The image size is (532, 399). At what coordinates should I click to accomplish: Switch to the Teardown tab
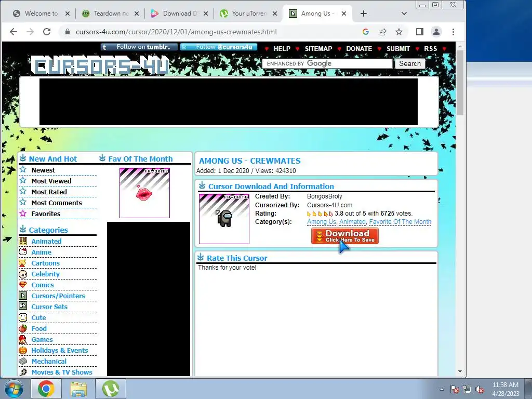(111, 14)
